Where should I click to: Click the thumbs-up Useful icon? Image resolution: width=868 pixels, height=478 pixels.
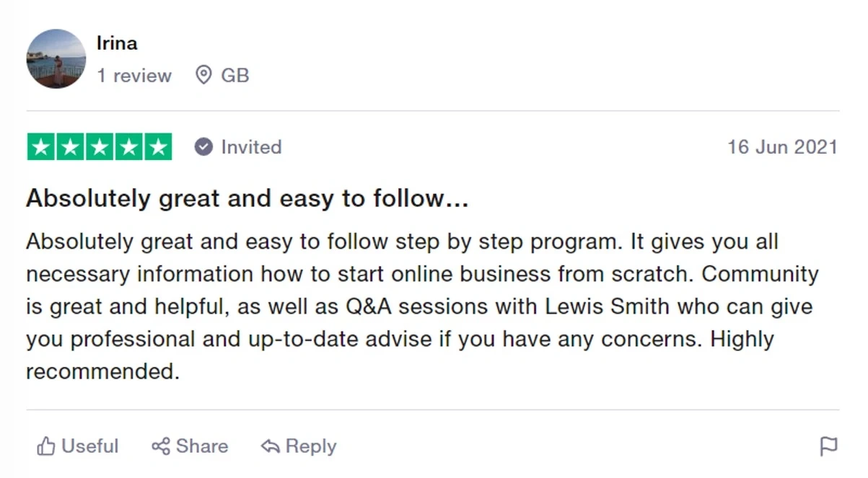tap(46, 446)
